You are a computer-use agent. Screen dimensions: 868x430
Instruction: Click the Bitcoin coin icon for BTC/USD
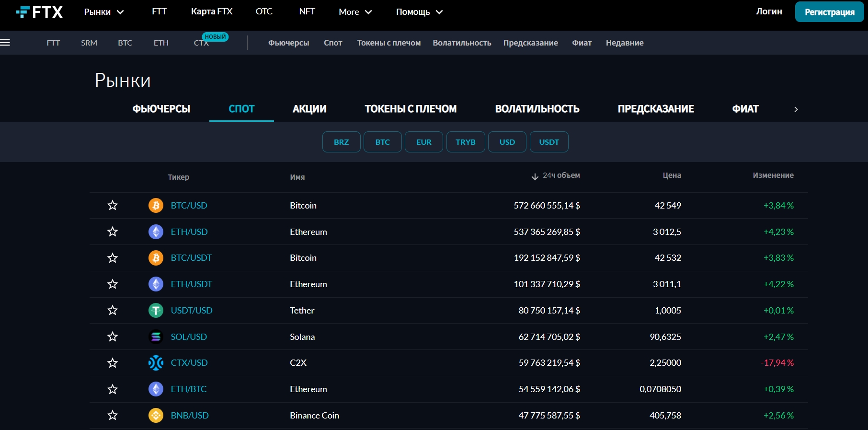156,205
